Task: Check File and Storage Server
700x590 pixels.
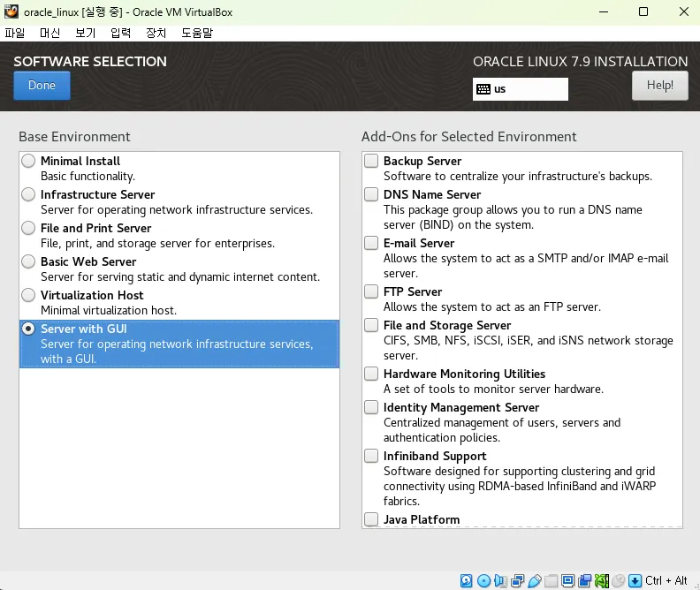Action: (371, 325)
